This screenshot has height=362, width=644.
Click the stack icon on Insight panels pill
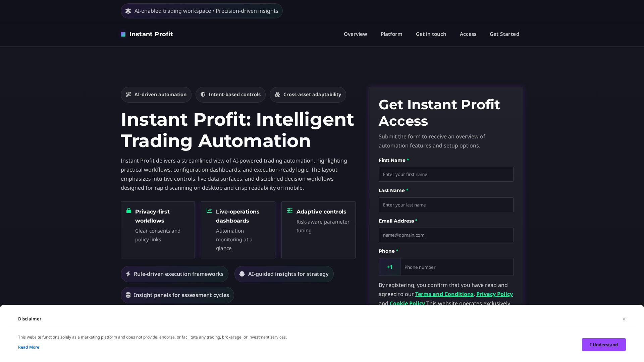128,295
